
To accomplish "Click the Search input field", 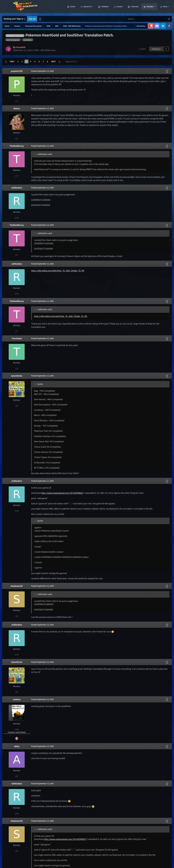I will (146, 19).
